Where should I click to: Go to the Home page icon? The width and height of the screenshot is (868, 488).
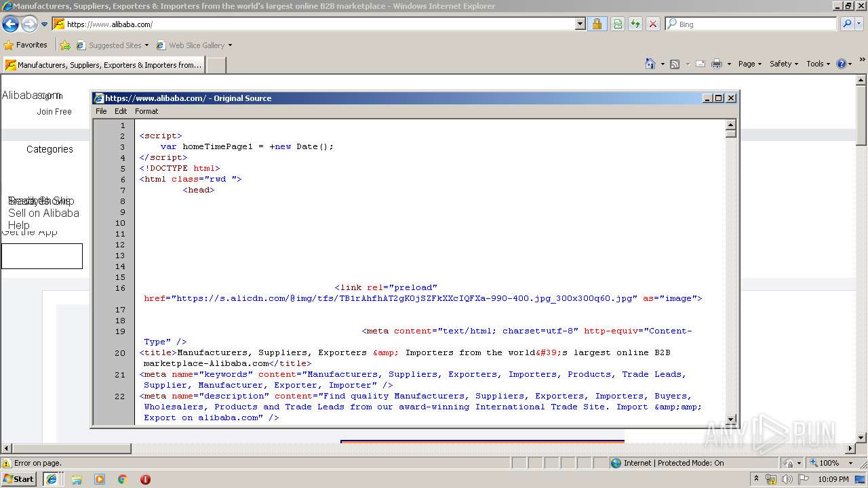pos(650,64)
